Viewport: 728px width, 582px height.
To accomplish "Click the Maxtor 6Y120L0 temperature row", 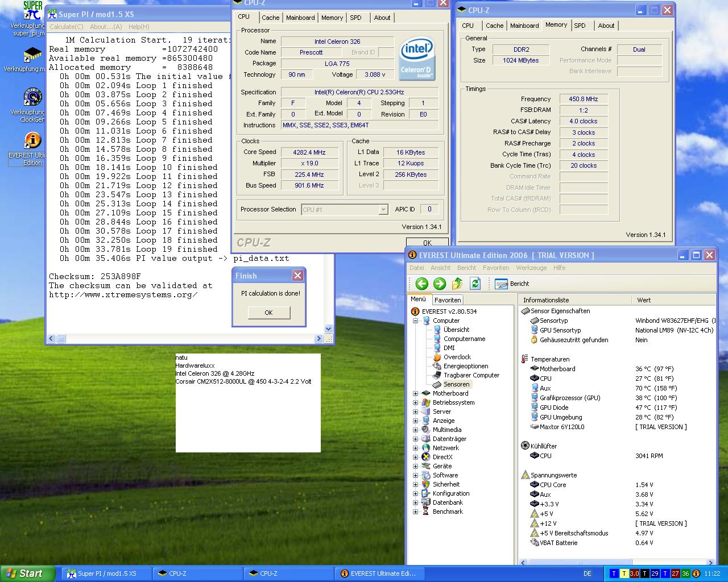I will tap(617, 427).
